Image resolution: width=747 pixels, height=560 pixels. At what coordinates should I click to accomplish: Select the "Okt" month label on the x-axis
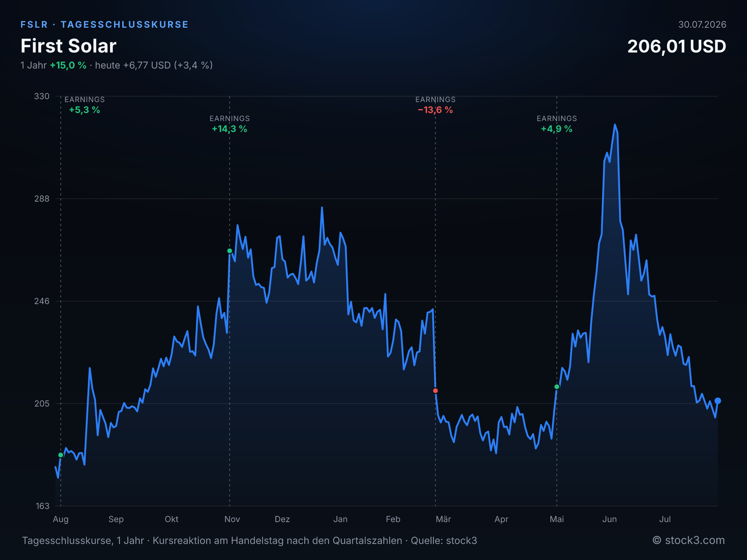(x=171, y=519)
